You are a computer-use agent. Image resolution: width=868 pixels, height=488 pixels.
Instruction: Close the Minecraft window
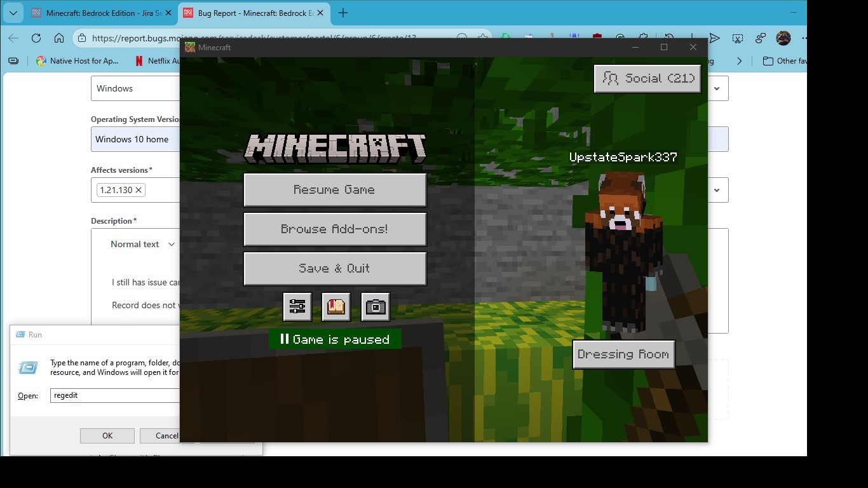(x=693, y=47)
